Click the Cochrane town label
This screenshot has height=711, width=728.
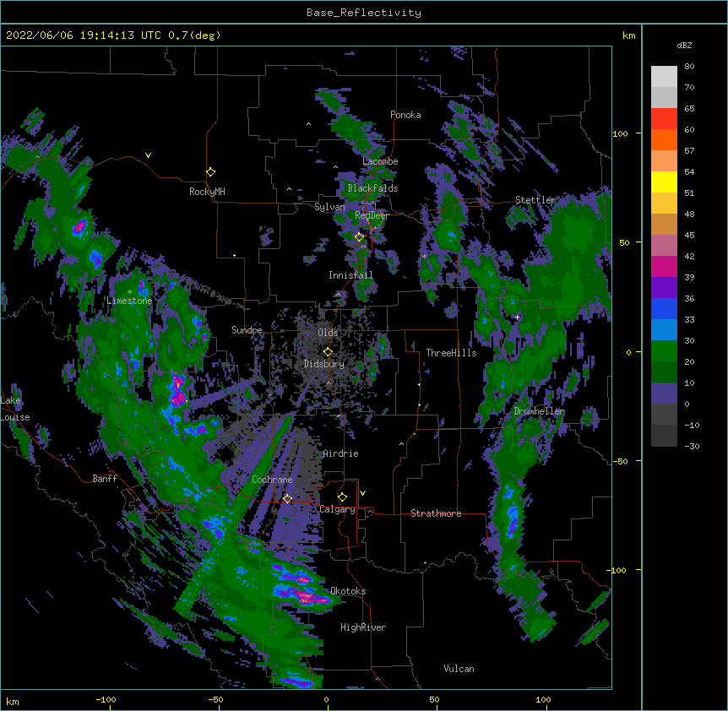point(272,480)
